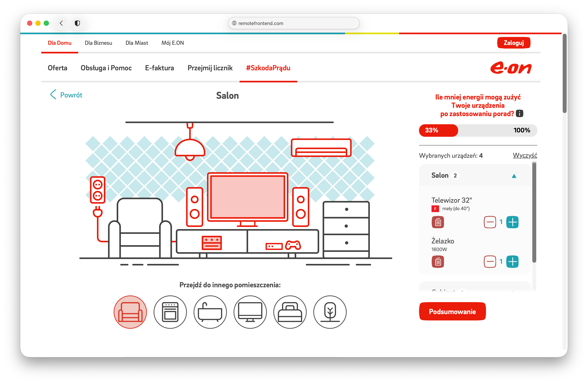
Task: Decrease Żelazko quantity with minus
Action: pos(490,262)
